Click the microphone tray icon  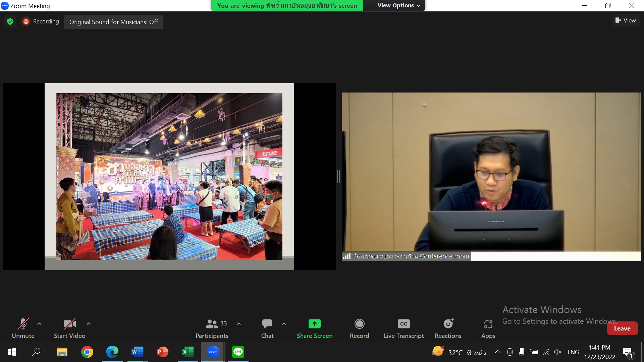point(522,352)
